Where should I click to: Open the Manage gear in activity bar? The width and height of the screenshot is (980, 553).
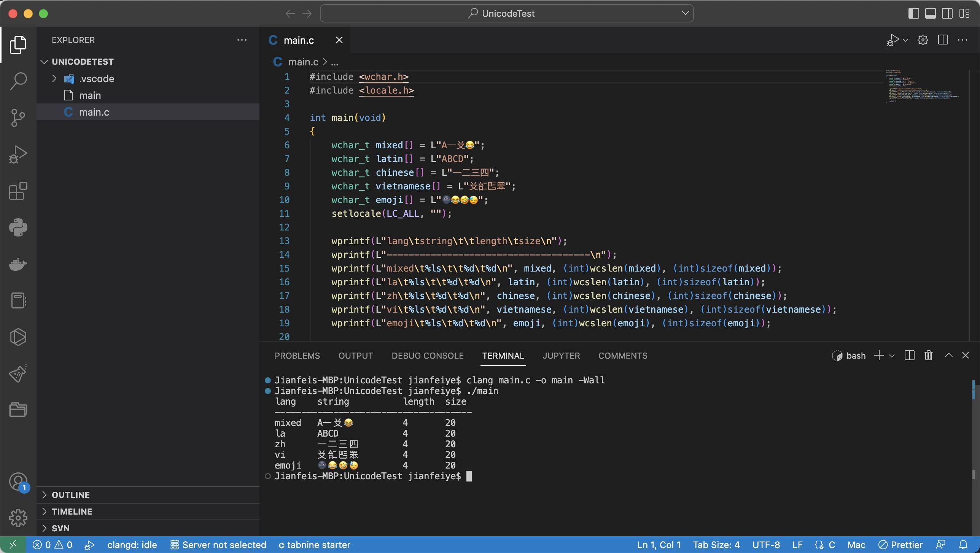click(18, 518)
